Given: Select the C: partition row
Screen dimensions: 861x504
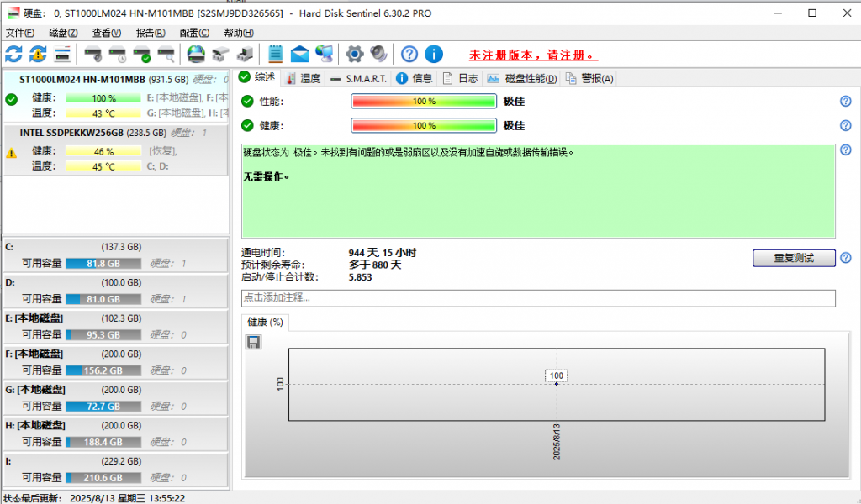Looking at the screenshot, I should click(116, 255).
